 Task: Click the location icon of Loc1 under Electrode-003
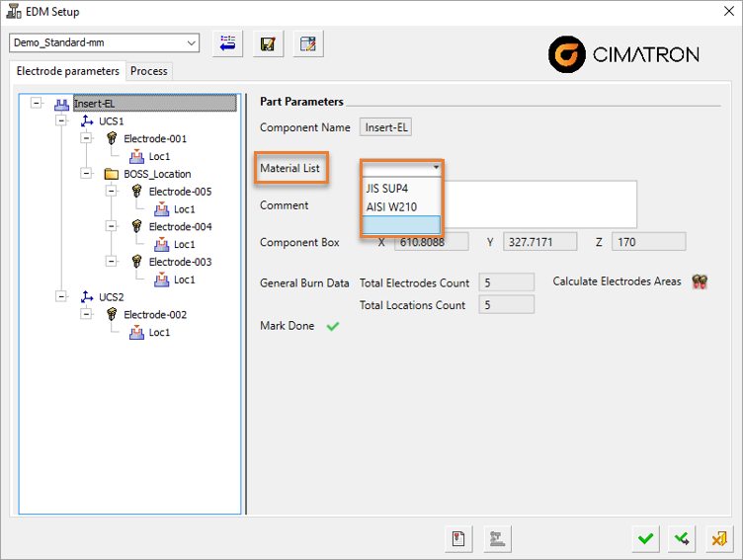(162, 280)
